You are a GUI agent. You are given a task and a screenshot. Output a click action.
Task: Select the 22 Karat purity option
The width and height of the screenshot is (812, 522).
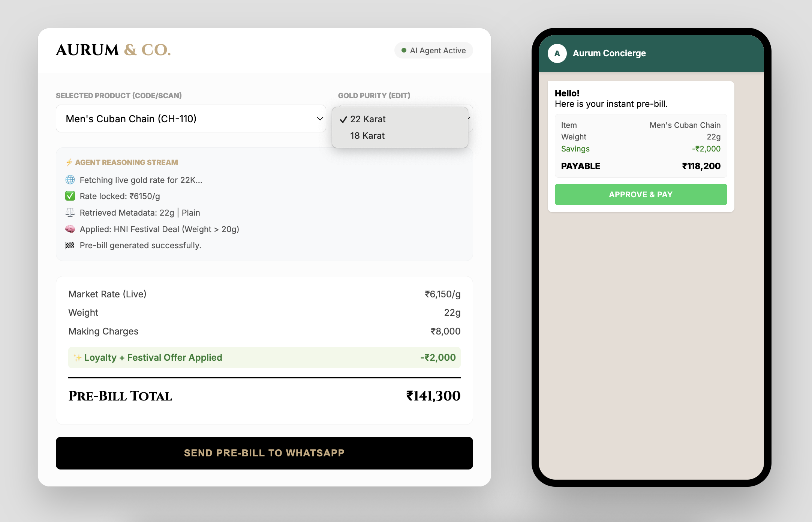[x=368, y=119]
